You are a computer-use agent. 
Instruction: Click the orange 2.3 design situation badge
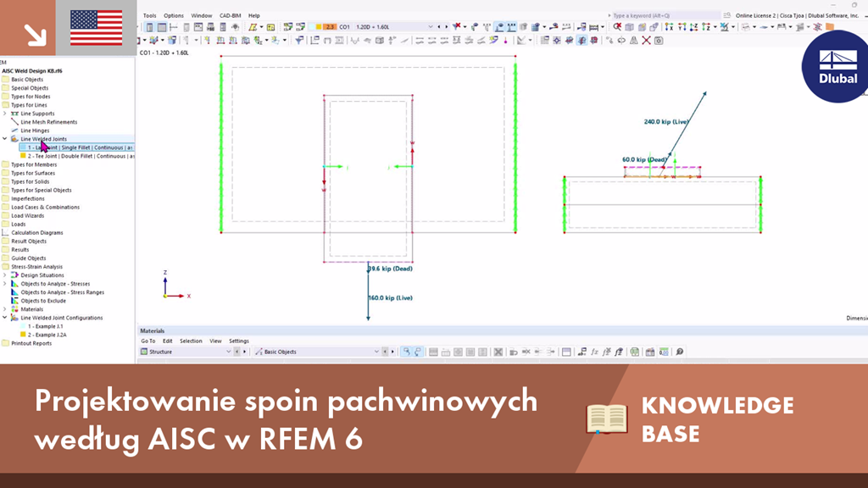click(x=330, y=26)
